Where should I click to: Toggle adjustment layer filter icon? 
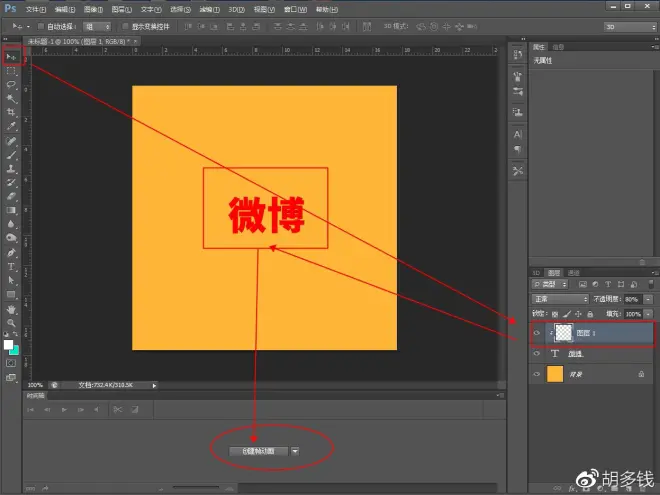click(x=595, y=285)
